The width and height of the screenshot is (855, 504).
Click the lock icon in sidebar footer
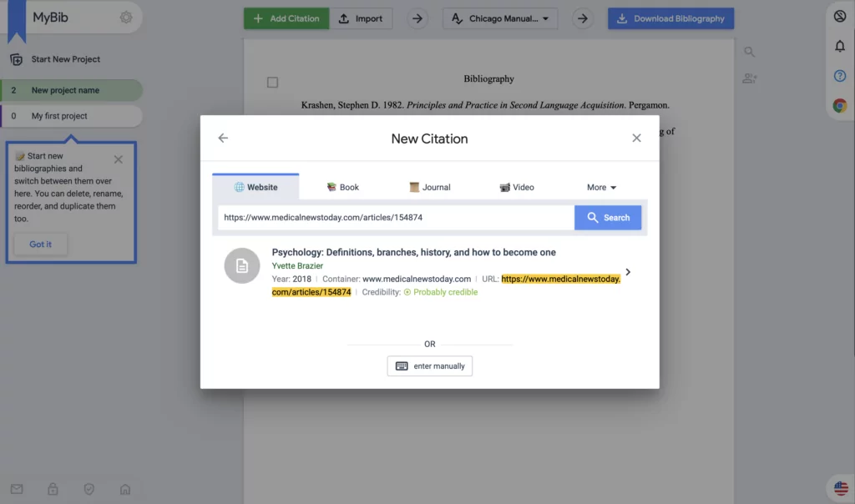53,489
